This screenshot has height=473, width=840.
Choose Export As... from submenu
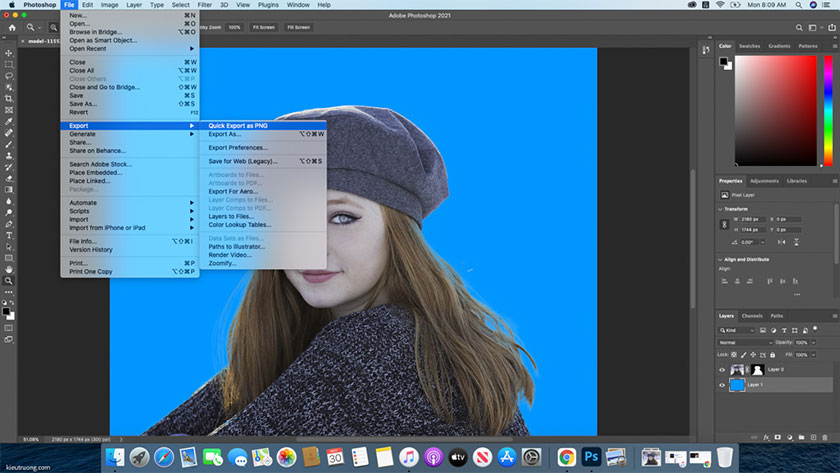(263, 134)
